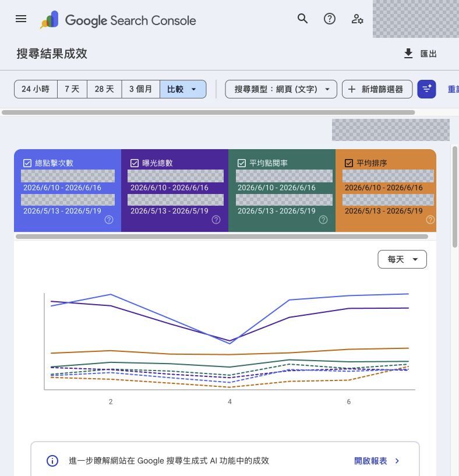Open the help question mark icon

[x=329, y=19]
